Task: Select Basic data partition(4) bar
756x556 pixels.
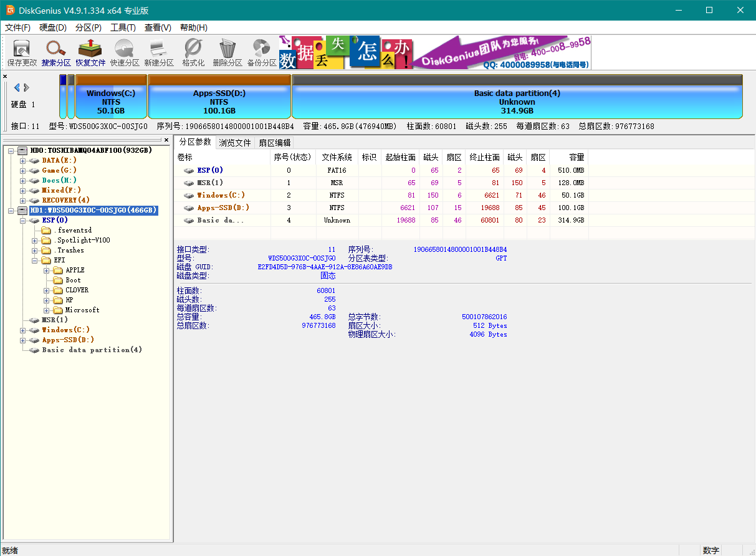Action: [x=517, y=97]
